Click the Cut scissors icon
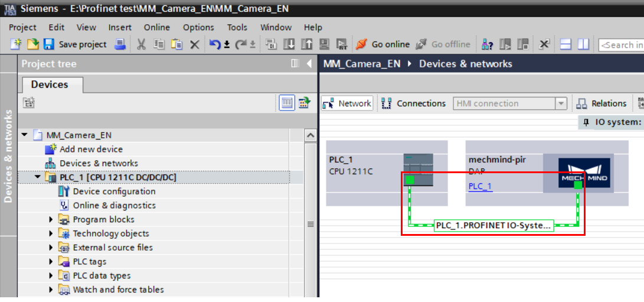Viewport: 644px width, 302px height. coord(141,44)
